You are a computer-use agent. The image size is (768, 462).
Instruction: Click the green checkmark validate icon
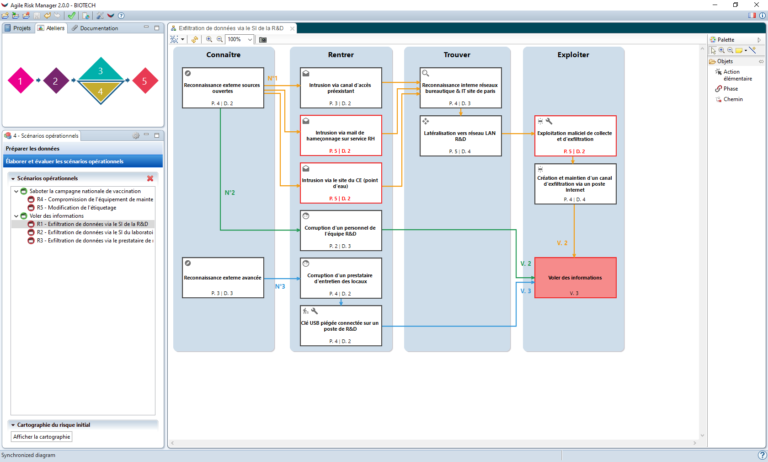(x=72, y=16)
